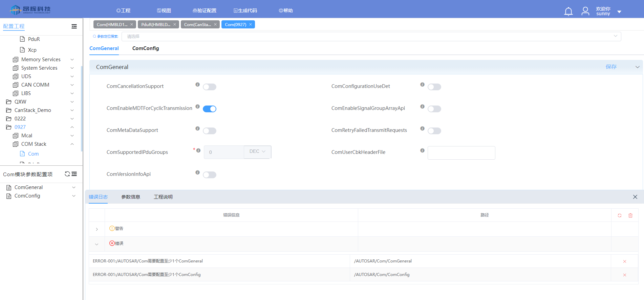This screenshot has height=300, width=644.
Task: Select the Xcp tree item
Action: click(32, 50)
